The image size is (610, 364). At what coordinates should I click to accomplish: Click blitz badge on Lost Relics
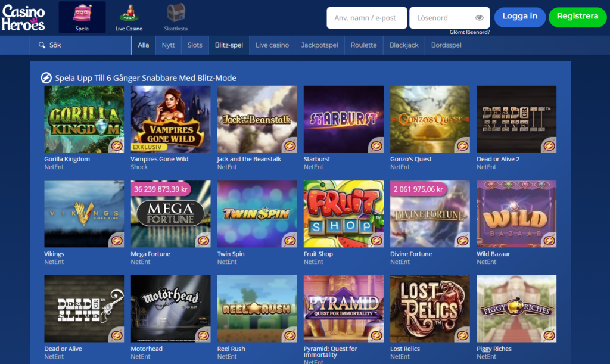click(x=462, y=335)
